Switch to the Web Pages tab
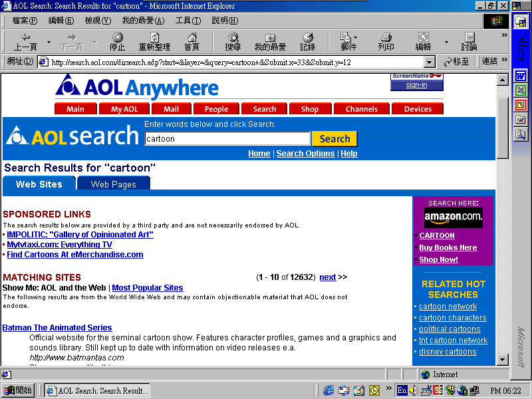 click(x=113, y=184)
